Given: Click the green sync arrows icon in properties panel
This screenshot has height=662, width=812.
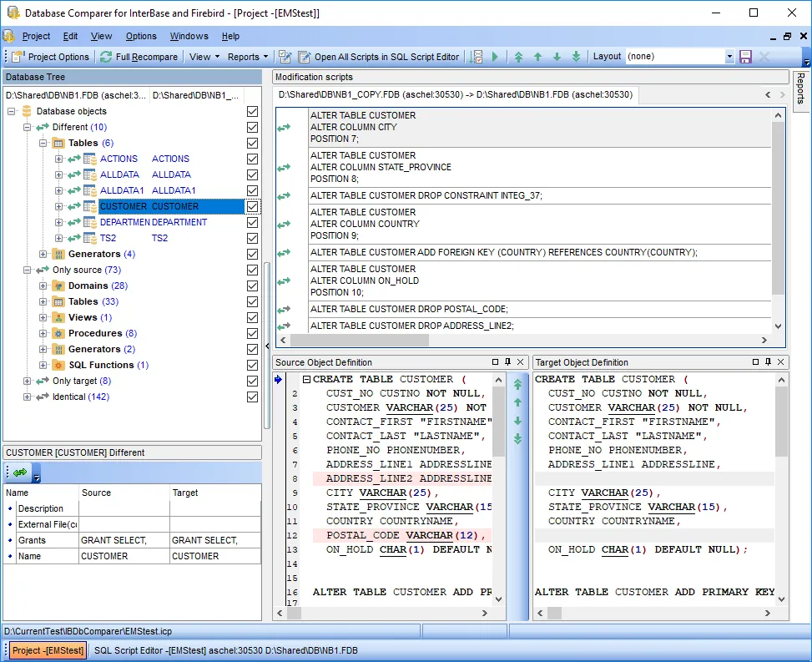Looking at the screenshot, I should coord(20,473).
